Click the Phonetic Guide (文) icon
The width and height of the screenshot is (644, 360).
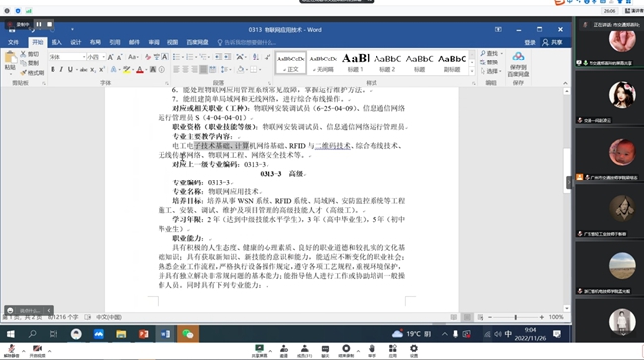click(157, 57)
